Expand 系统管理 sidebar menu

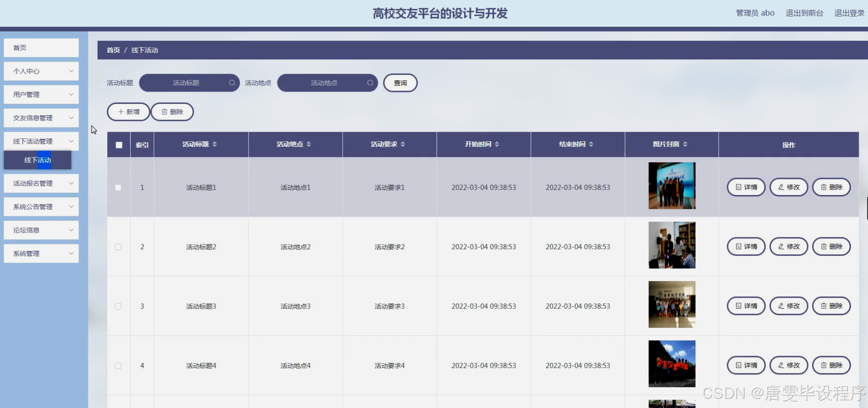(41, 254)
